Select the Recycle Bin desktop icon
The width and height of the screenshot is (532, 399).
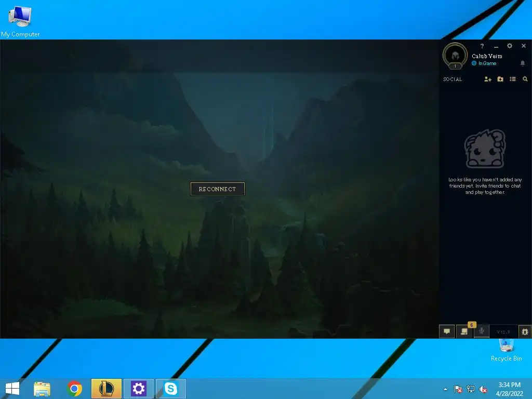[x=506, y=350]
